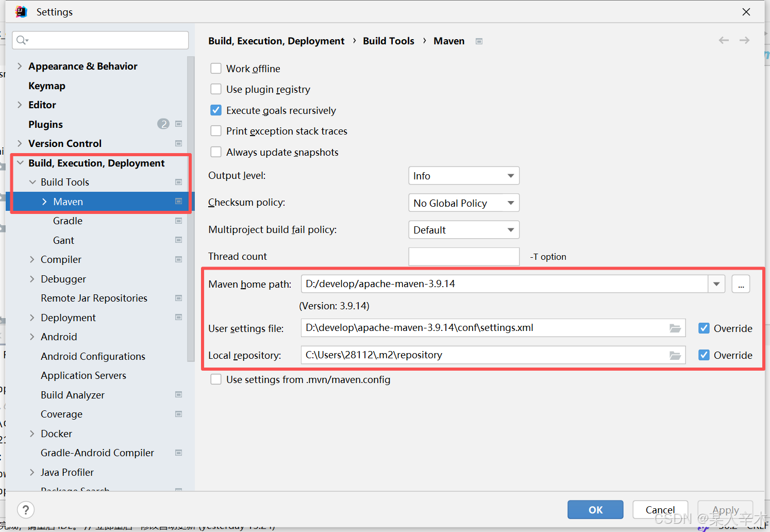The image size is (770, 532).
Task: Click the project-level icon beside Remote Jar Repositories
Action: click(x=179, y=298)
